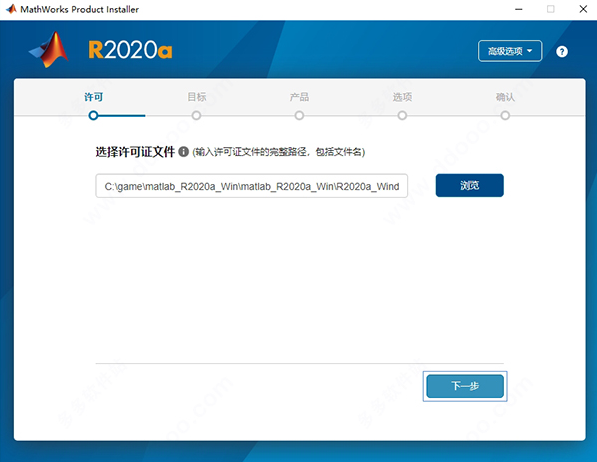The width and height of the screenshot is (597, 462).
Task: Click the 许可 step circle marker
Action: click(93, 115)
